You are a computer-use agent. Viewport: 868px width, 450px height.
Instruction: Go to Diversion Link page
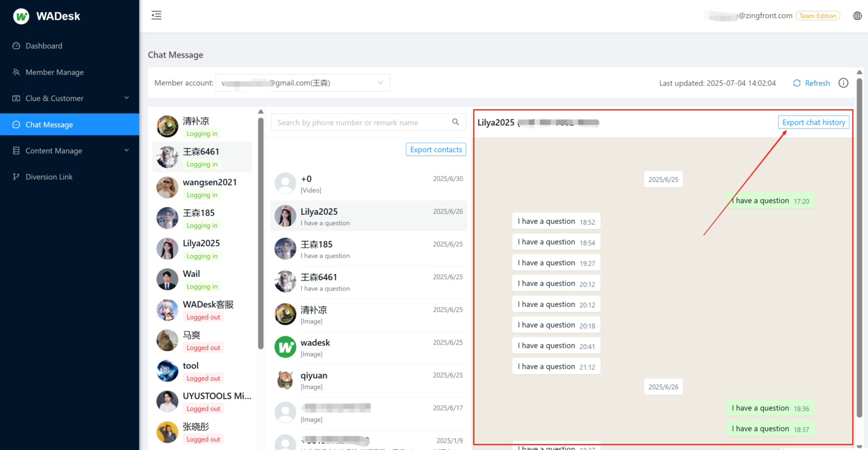[x=49, y=177]
